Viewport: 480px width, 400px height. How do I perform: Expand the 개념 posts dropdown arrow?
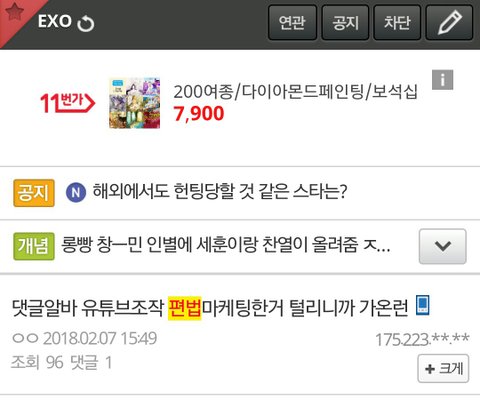coord(442,246)
